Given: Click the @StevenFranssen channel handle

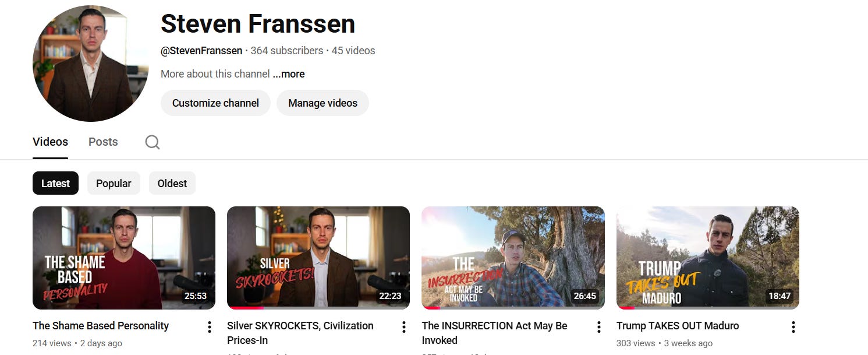Looking at the screenshot, I should [x=201, y=51].
